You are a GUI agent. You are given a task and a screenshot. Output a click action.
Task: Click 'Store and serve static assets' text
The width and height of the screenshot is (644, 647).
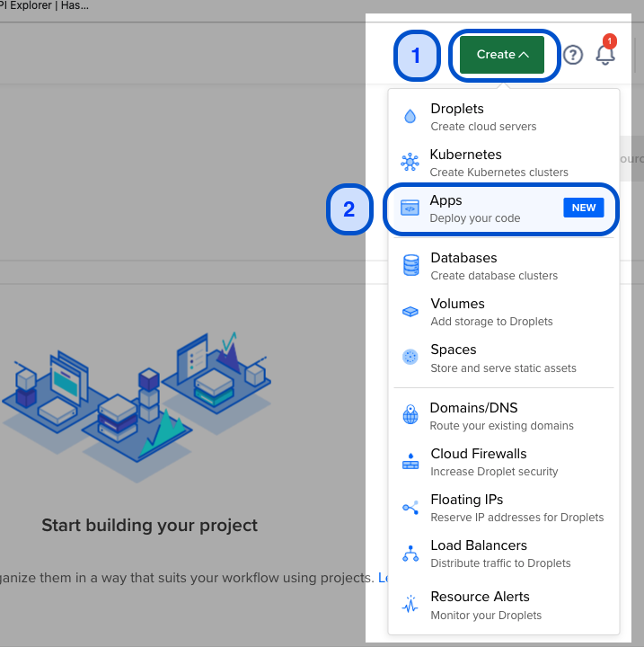(503, 368)
